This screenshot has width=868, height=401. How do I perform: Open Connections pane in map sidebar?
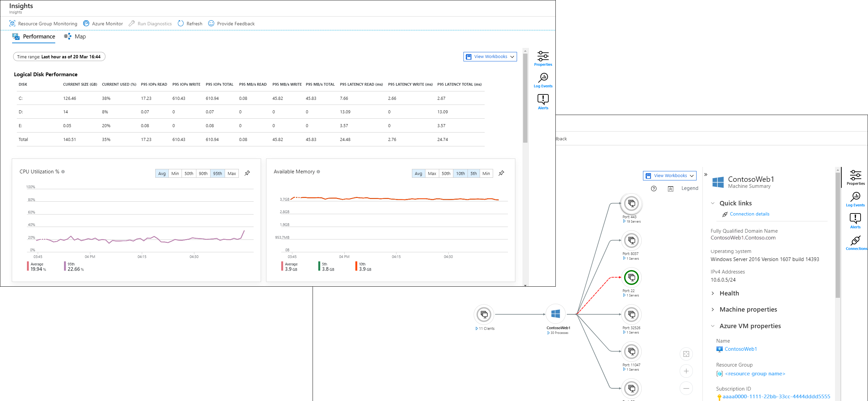point(856,243)
